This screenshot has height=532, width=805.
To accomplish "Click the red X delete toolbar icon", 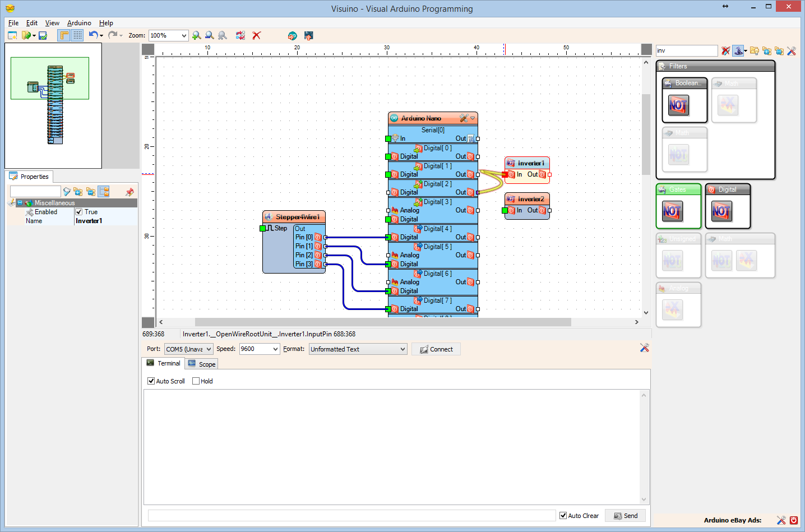I will point(257,35).
